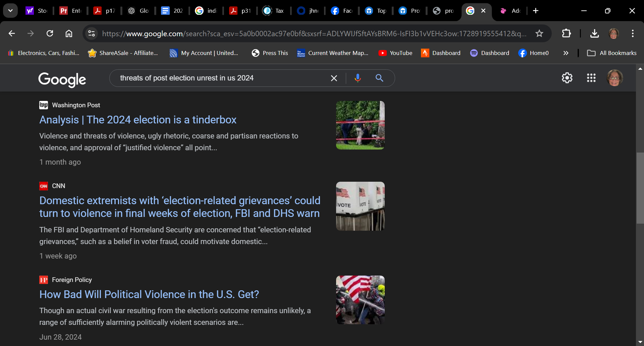
Task: Reload the current page
Action: (50, 34)
